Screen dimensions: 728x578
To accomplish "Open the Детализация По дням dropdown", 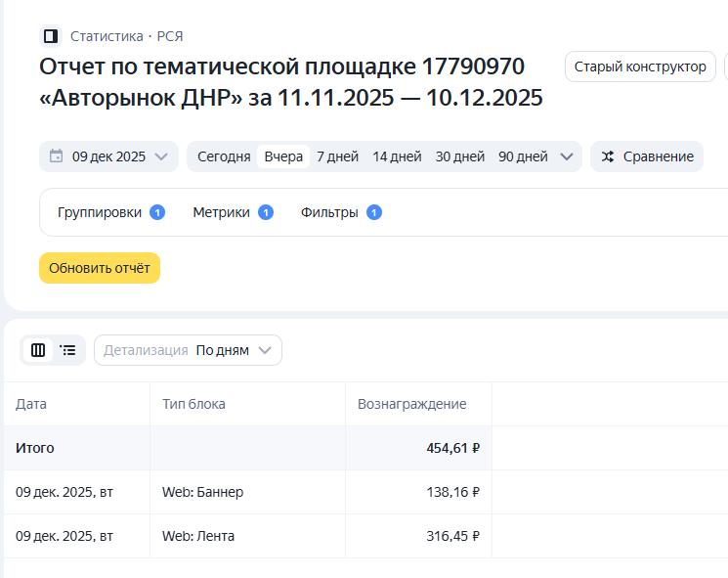I will [188, 350].
